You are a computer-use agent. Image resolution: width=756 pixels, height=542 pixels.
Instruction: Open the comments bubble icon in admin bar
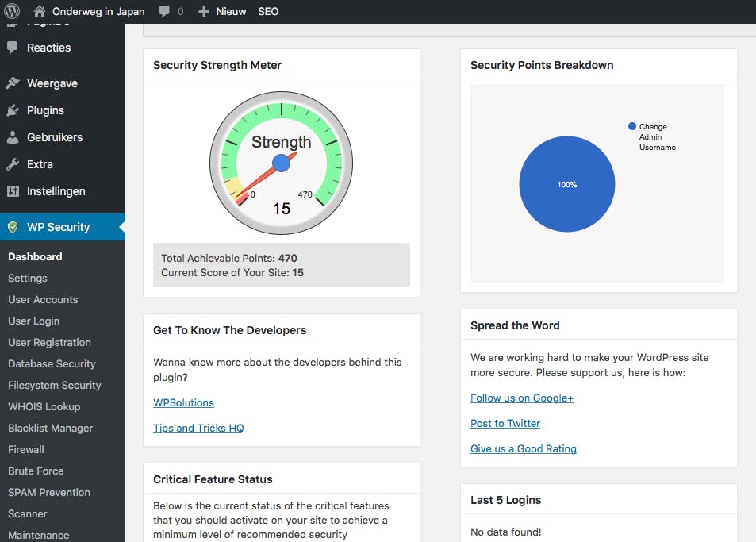(164, 12)
